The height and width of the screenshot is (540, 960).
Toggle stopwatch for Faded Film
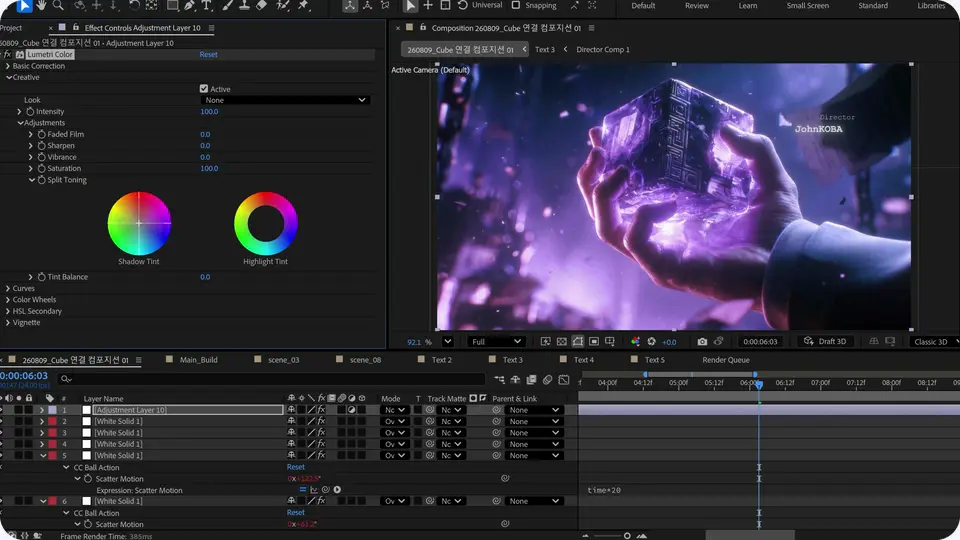(42, 134)
